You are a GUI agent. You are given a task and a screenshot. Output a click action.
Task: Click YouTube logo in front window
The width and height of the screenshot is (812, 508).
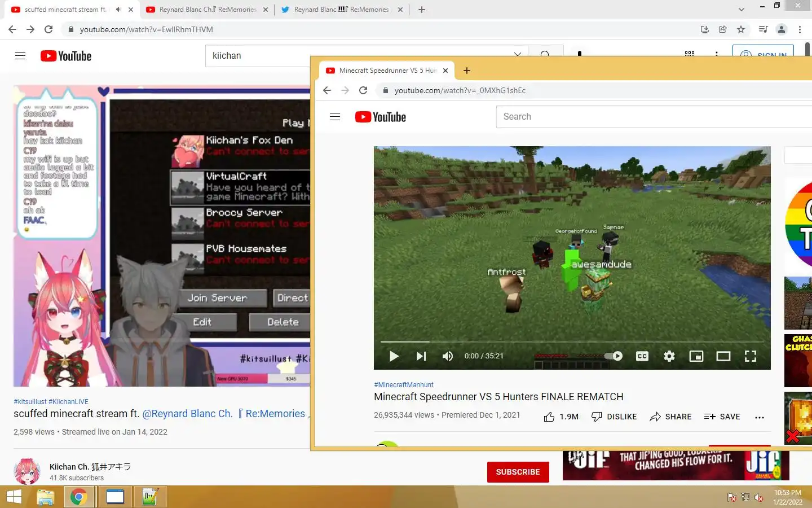click(x=381, y=117)
